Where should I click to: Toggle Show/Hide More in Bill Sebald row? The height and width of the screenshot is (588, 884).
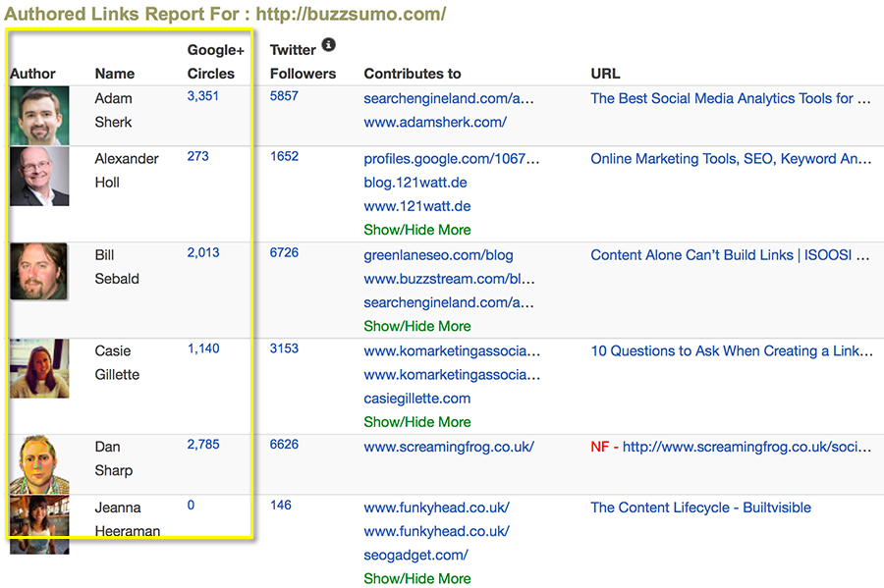click(x=417, y=326)
